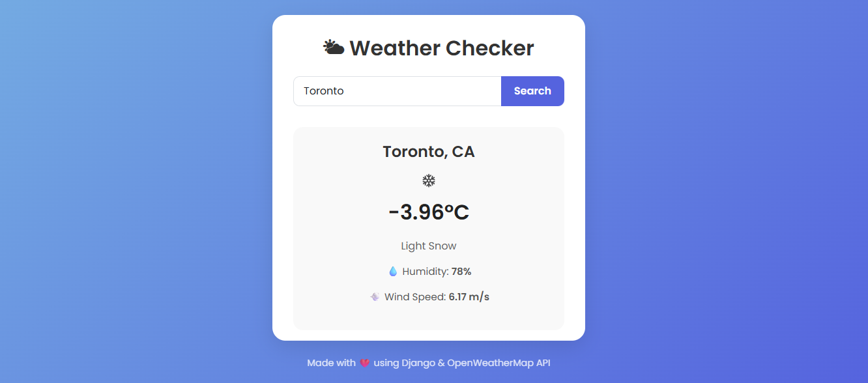Select the Toronto text in the search box
Image resolution: width=868 pixels, height=383 pixels.
(323, 91)
